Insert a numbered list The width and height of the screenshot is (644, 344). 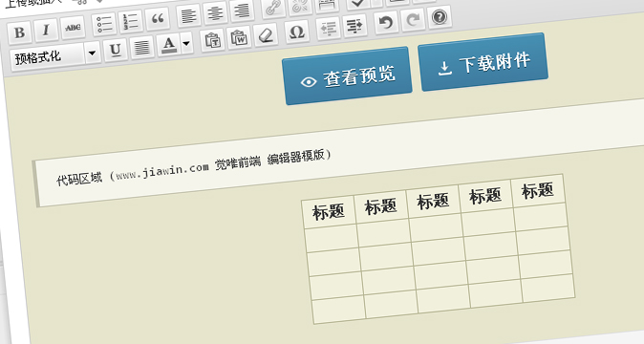[130, 21]
